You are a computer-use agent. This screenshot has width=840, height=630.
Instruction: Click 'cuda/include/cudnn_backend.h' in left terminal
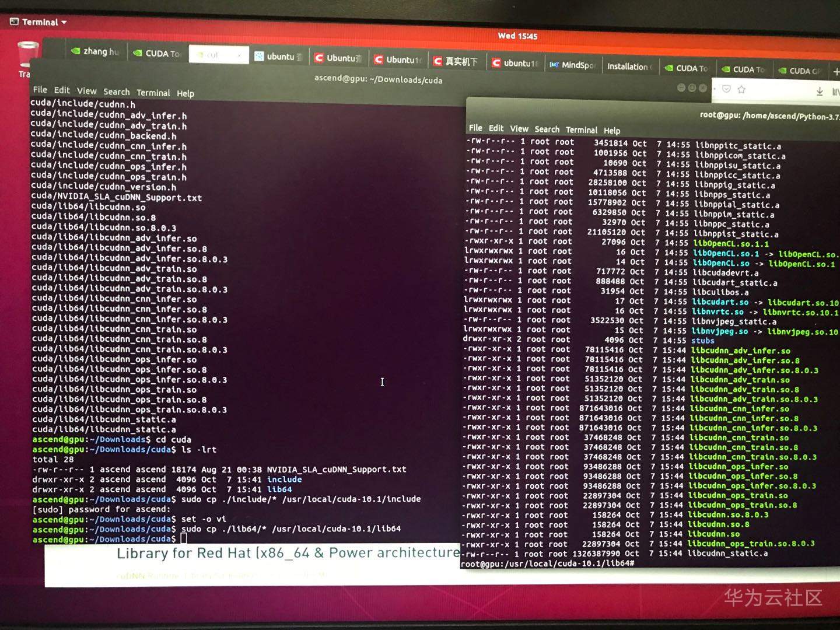103,136
